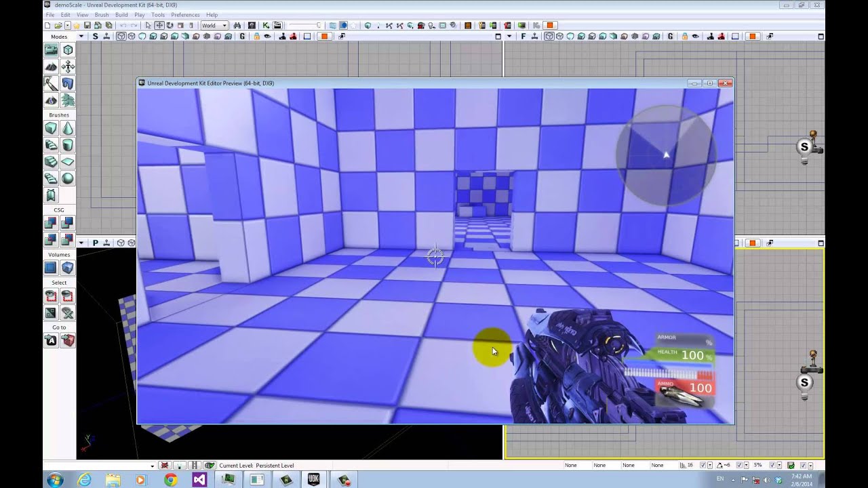Viewport: 868px width, 488px height.
Task: Create a Cone builder brush
Action: tap(68, 128)
